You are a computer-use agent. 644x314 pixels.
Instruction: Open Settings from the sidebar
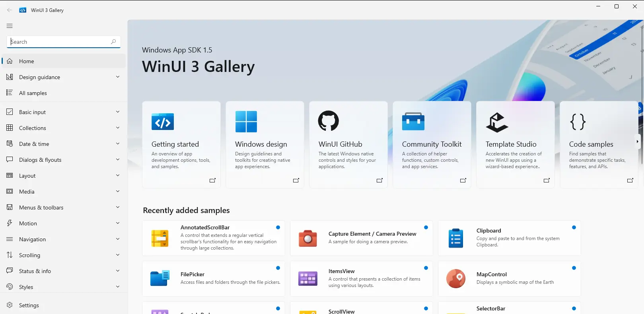pos(64,305)
